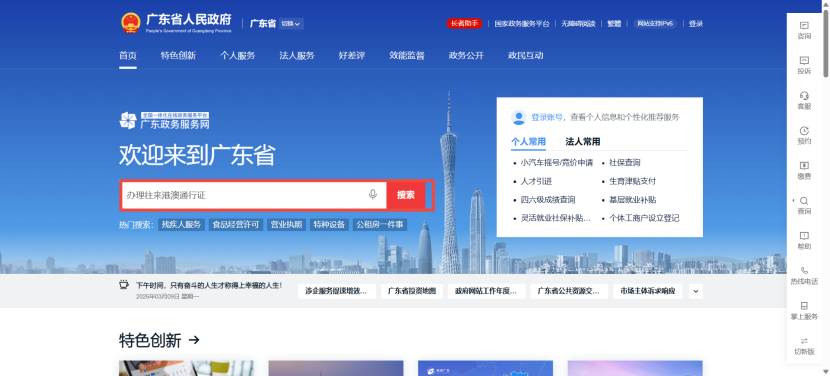This screenshot has height=376, width=830.
Task: Click hot search tag 特种设备
Action: (329, 225)
